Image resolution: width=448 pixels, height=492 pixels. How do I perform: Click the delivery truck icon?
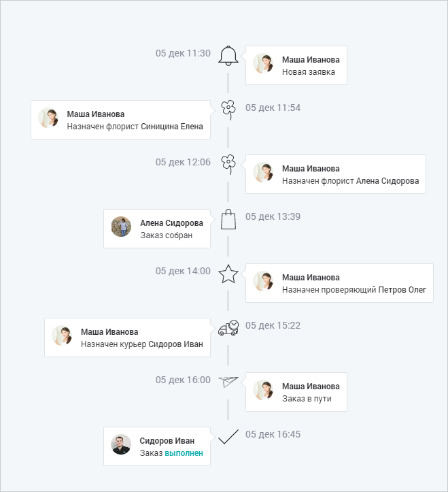(x=228, y=328)
